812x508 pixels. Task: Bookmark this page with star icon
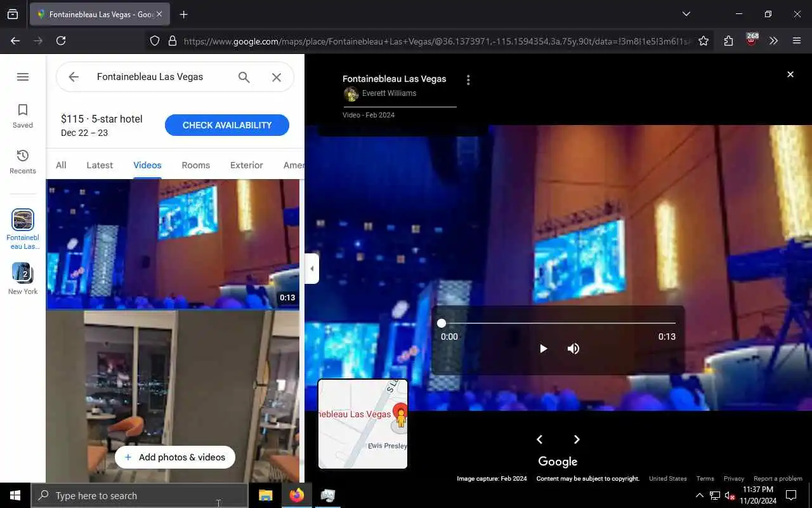click(x=704, y=41)
